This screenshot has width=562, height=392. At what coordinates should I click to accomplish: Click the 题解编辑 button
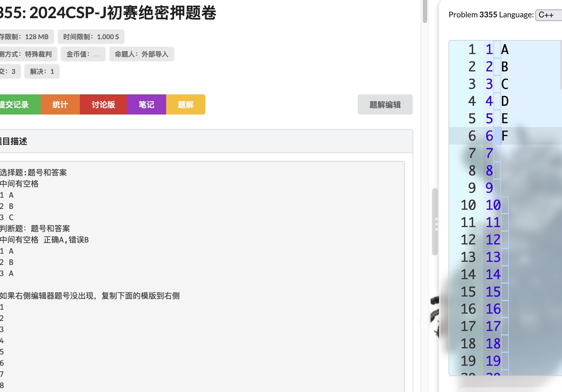385,104
